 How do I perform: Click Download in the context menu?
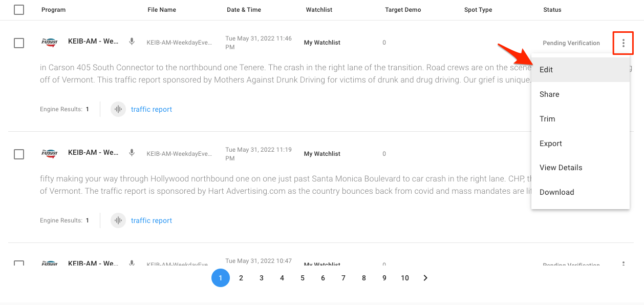pos(556,192)
